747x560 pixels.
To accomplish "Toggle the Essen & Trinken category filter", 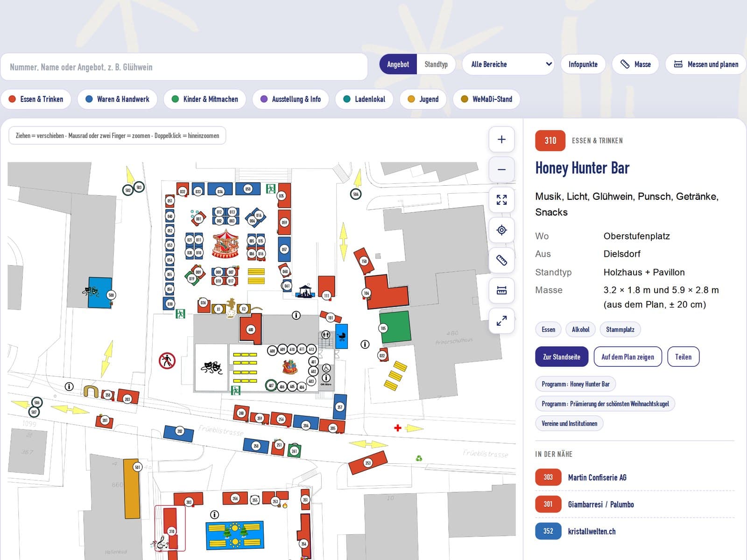I will [x=36, y=99].
